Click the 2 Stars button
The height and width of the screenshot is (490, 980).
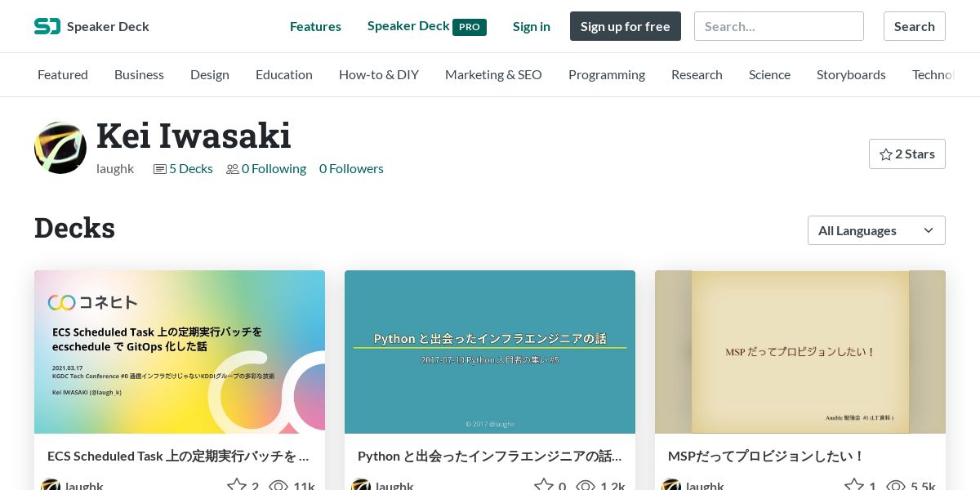tap(907, 154)
